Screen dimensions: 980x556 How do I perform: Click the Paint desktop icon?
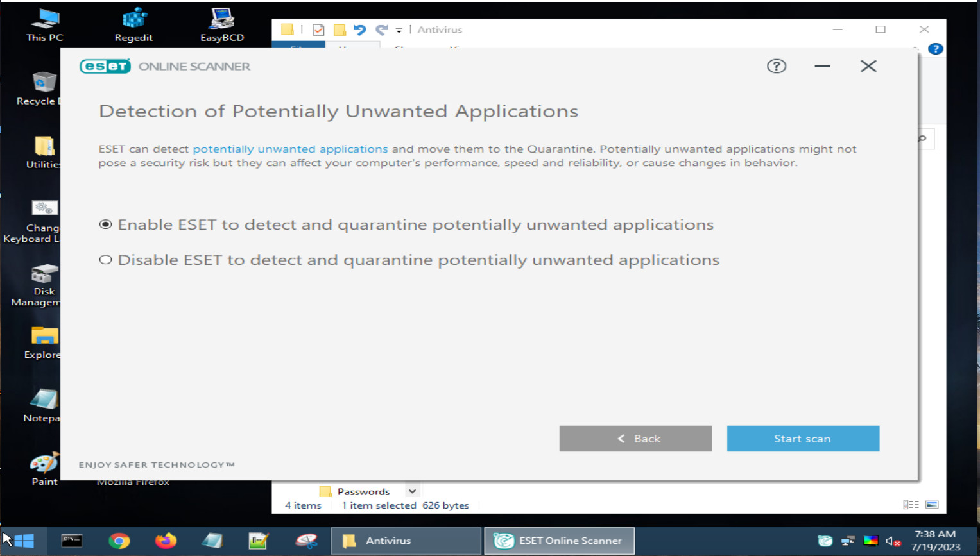coord(44,469)
